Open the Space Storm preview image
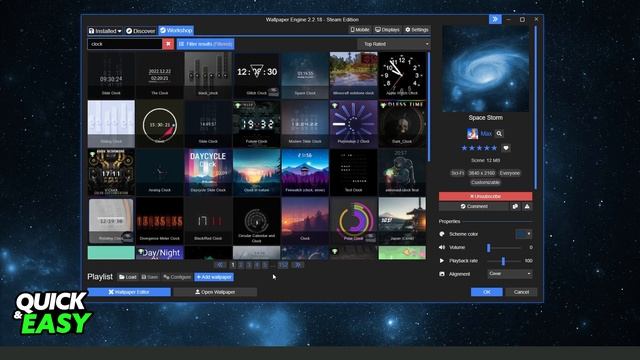 click(485, 68)
